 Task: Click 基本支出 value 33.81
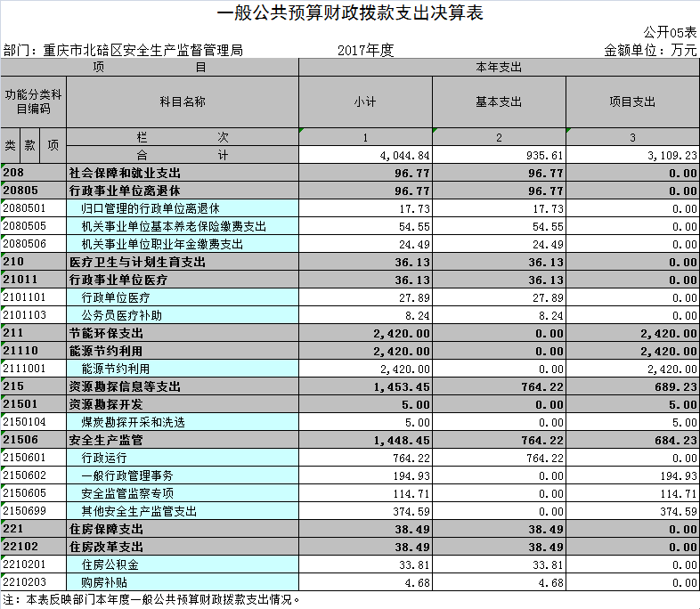(499, 564)
